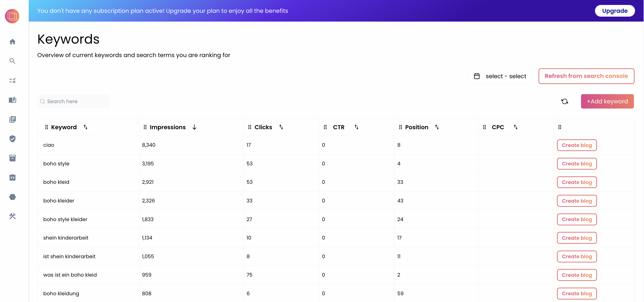
Task: Open the checklist icon in the sidebar
Action: click(x=12, y=80)
